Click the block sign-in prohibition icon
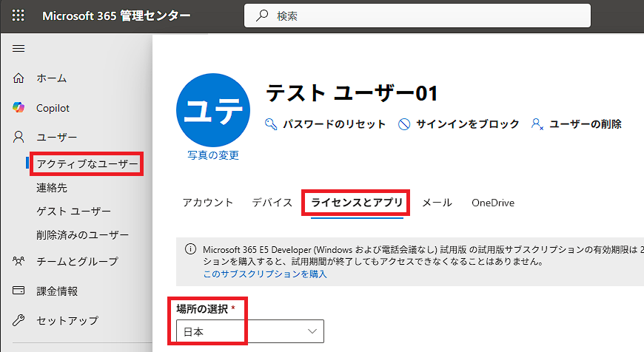 point(404,124)
